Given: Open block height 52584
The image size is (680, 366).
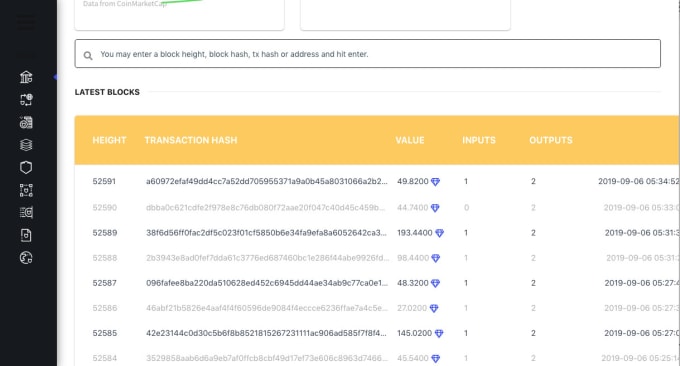Looking at the screenshot, I should [105, 358].
